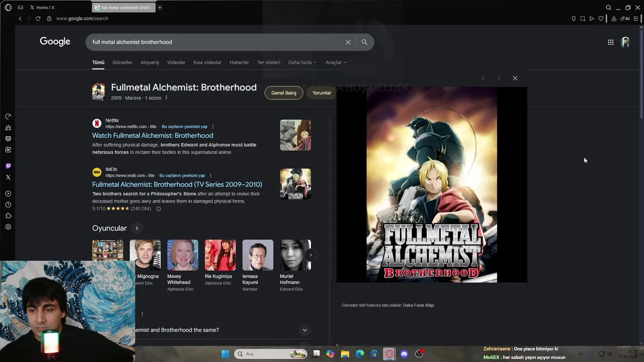Screen dimensions: 644x362
Task: Select cast member Maxey Whitehead
Action: pyautogui.click(x=182, y=265)
